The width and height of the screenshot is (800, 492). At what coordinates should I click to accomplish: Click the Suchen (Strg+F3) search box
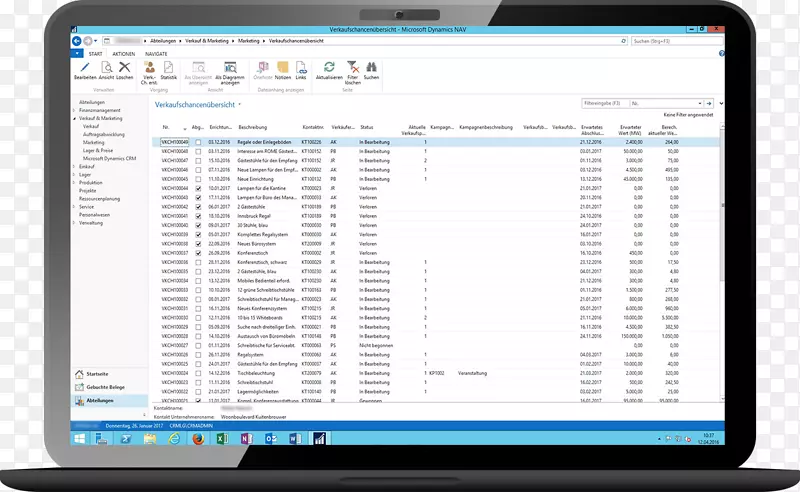point(677,41)
